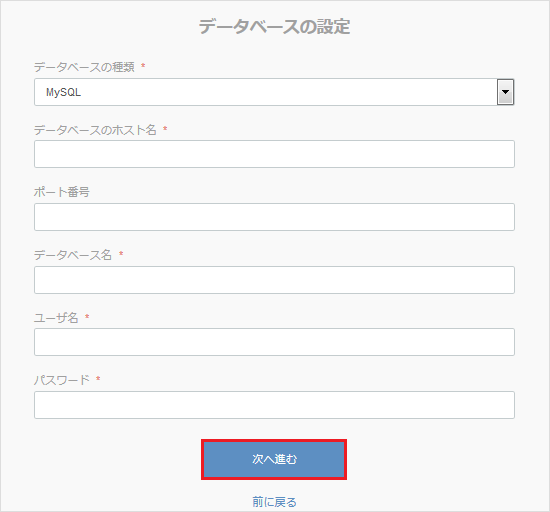Click the ユーザ名 label text
Screen dimensions: 550x512
[x=56, y=317]
